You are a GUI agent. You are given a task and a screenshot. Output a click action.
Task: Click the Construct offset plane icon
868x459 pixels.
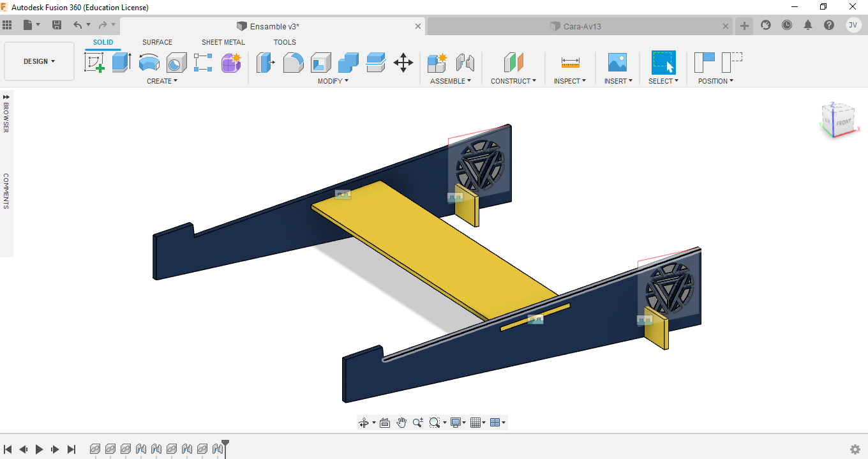(513, 63)
